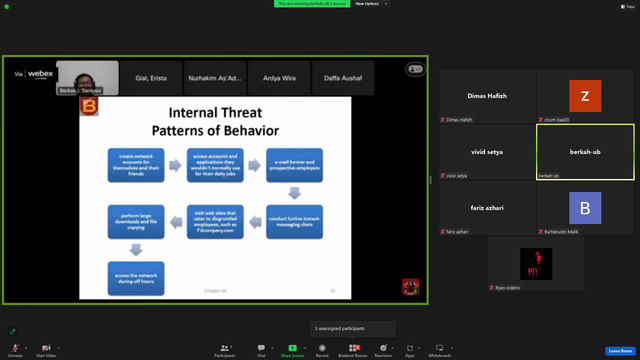Click the 'access the network during off hours' box

pyautogui.click(x=136, y=278)
